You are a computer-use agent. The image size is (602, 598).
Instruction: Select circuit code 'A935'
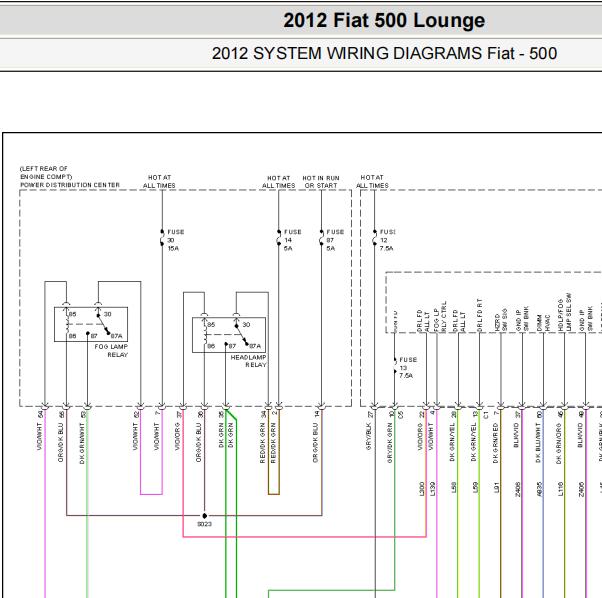coord(539,489)
